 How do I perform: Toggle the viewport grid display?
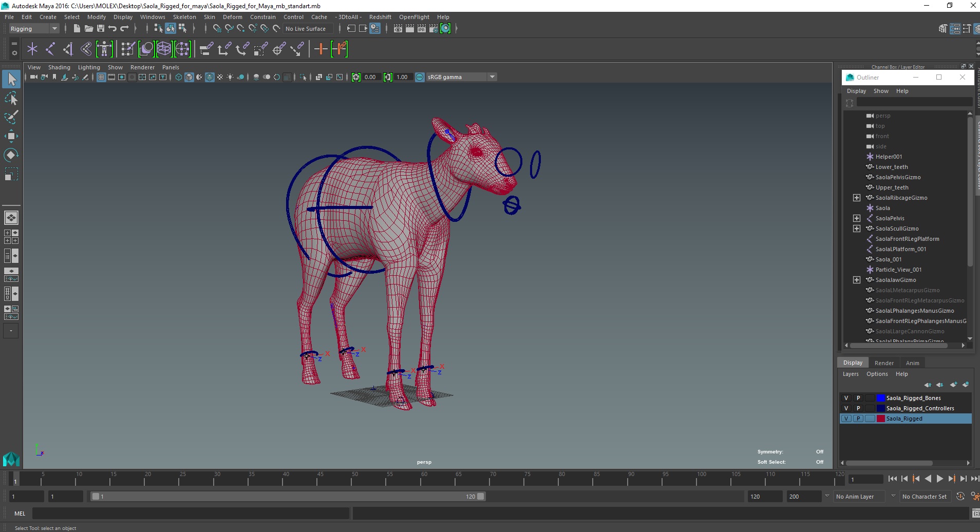pyautogui.click(x=101, y=77)
